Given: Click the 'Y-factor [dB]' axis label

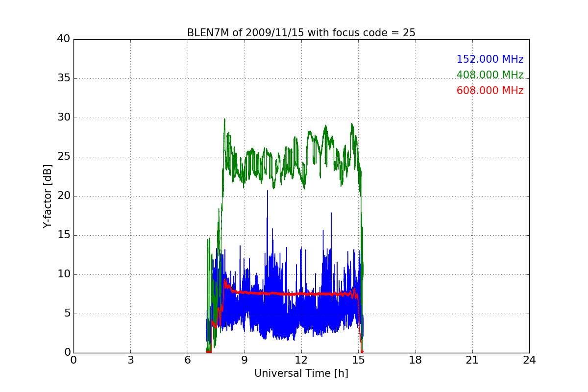Looking at the screenshot, I should point(47,196).
